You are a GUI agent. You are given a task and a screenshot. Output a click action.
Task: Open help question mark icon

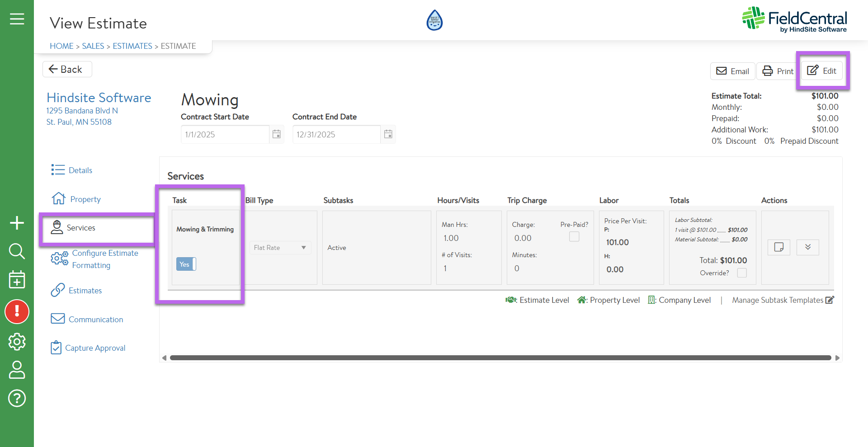coord(17,398)
